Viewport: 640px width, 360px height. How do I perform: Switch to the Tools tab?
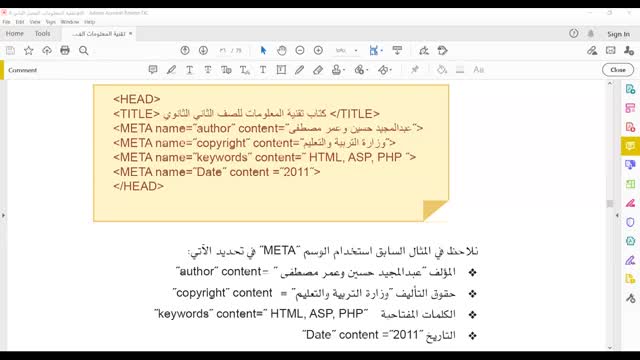click(42, 33)
